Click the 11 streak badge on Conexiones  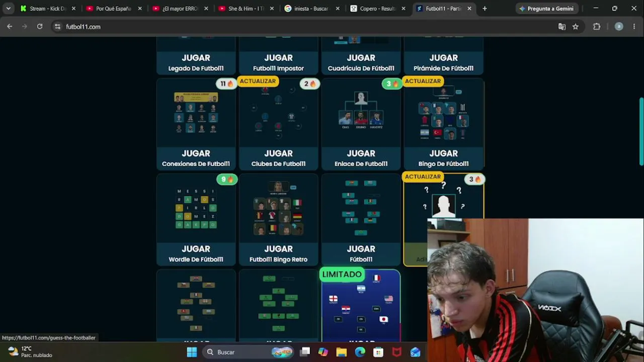[x=226, y=83]
